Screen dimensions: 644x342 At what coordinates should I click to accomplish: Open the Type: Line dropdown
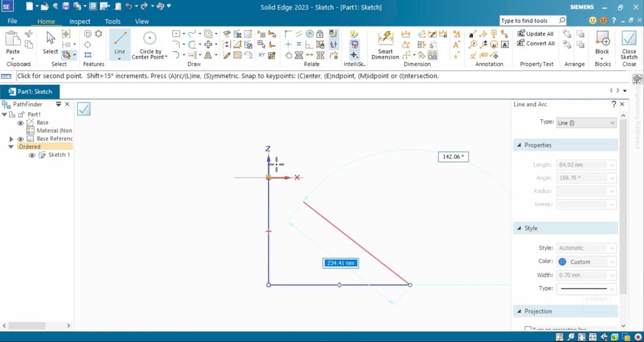click(x=586, y=123)
